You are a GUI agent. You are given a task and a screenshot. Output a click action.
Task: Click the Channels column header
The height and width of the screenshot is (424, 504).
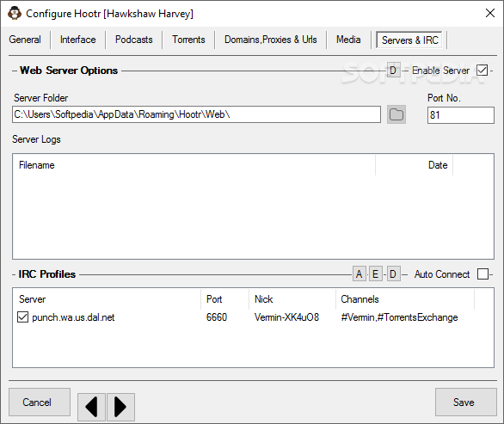coord(405,299)
